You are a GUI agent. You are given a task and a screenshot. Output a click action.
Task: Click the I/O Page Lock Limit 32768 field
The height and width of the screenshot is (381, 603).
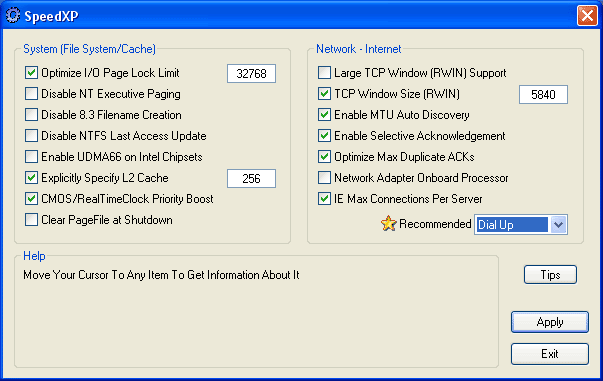tap(252, 73)
